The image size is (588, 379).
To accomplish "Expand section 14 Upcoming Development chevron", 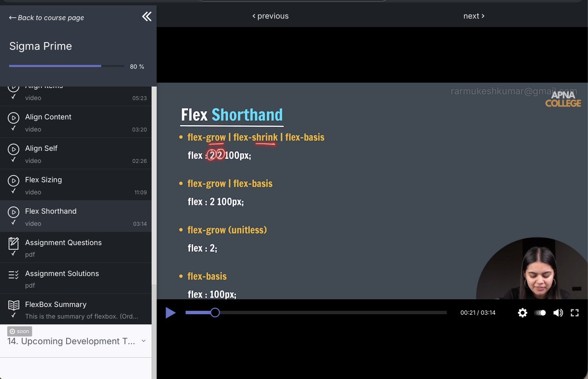I will [144, 341].
